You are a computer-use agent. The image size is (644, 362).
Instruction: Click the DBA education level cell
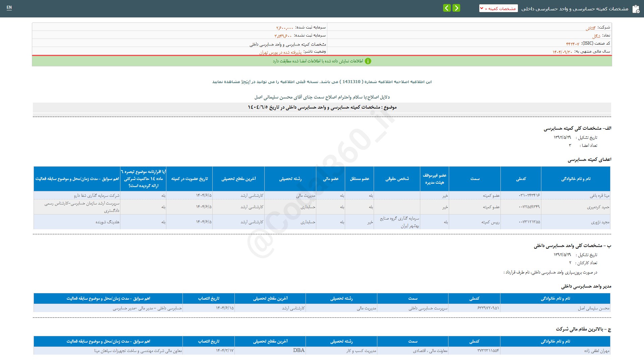299,350
